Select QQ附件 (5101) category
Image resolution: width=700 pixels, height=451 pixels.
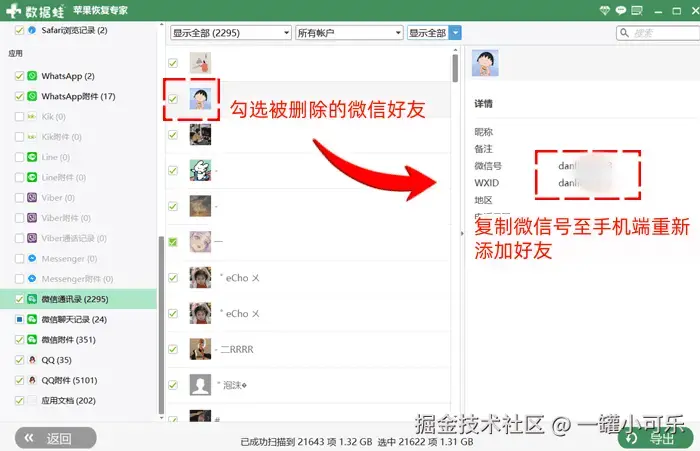pyautogui.click(x=69, y=380)
